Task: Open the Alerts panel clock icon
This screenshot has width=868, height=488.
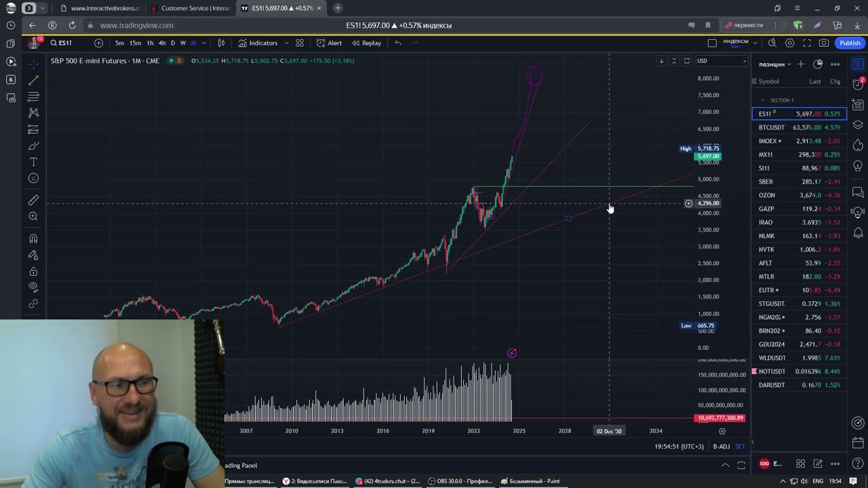Action: (858, 85)
